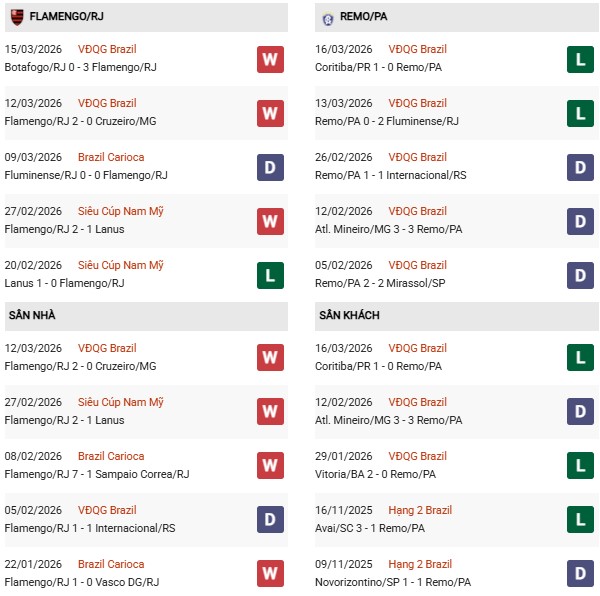Click L badge for Remo/PA 0-2 Fluminense match
Viewport: 600px width, 596px height.
coord(580,113)
